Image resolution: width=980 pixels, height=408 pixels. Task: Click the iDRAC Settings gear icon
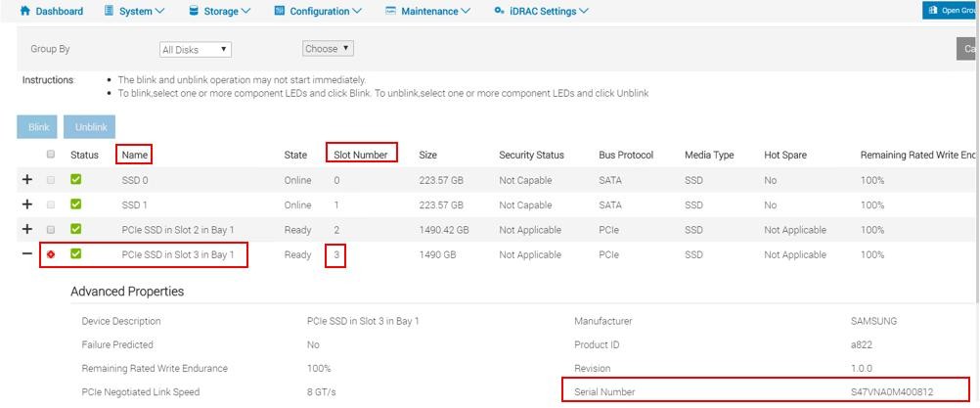(x=499, y=11)
